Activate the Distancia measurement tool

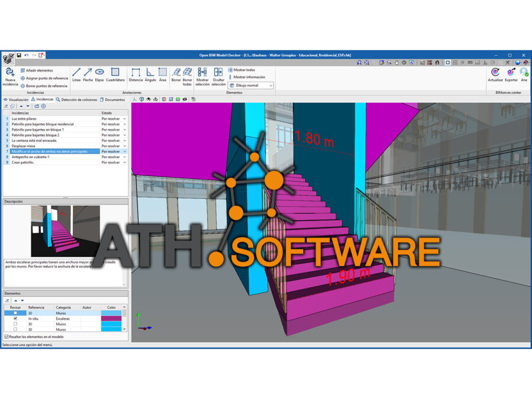pos(135,74)
